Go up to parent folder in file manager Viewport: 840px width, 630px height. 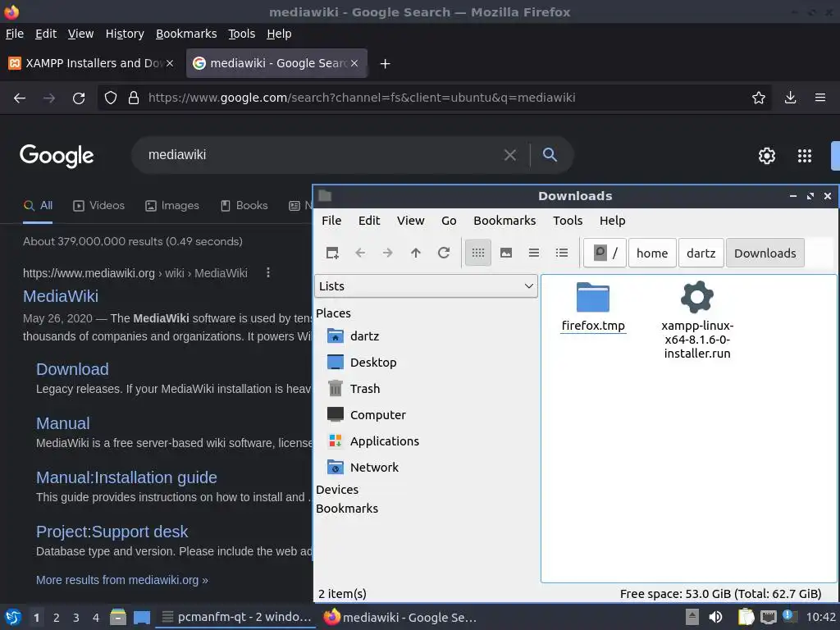click(416, 253)
